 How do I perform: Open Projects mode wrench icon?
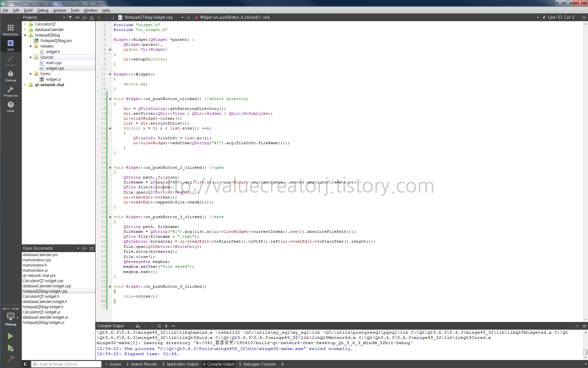pyautogui.click(x=10, y=91)
